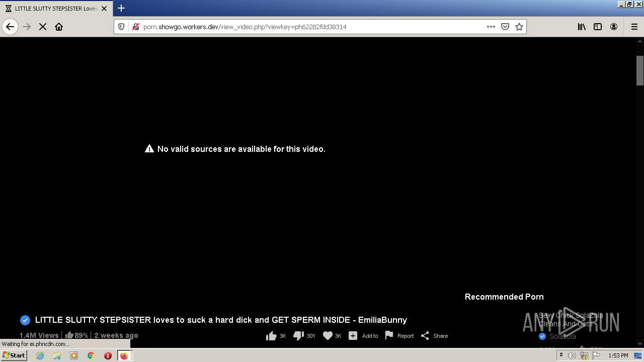
Task: Open a new browser tab
Action: (121, 8)
